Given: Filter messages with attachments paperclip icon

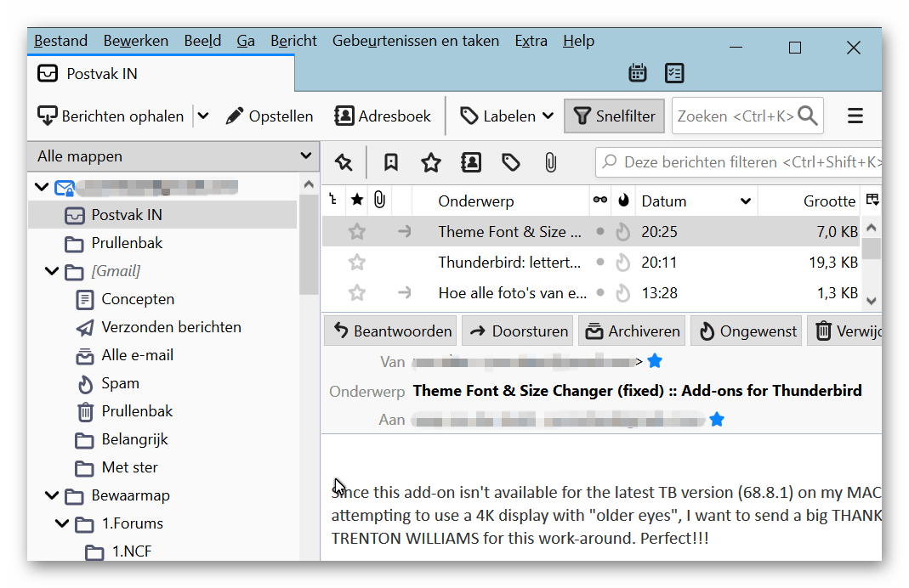Looking at the screenshot, I should click(x=550, y=163).
